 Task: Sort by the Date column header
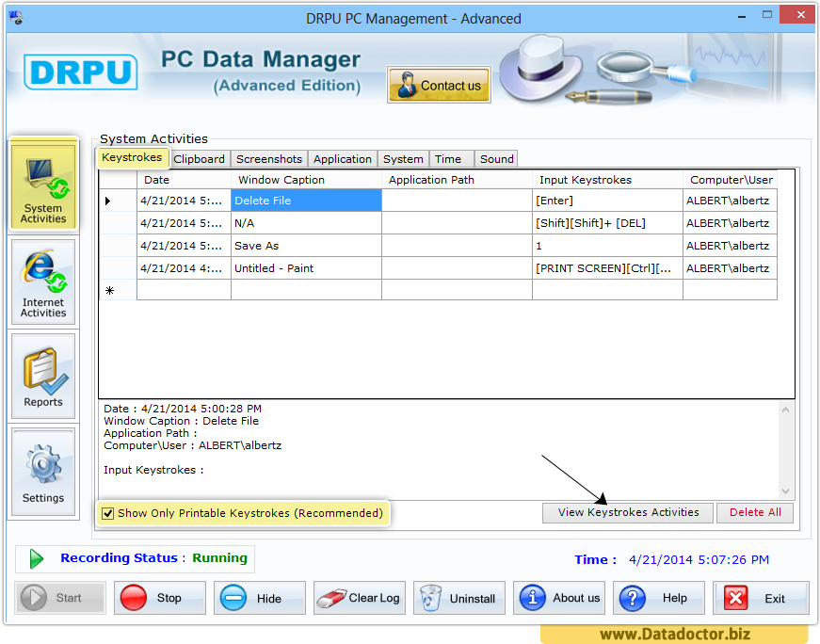[x=185, y=180]
